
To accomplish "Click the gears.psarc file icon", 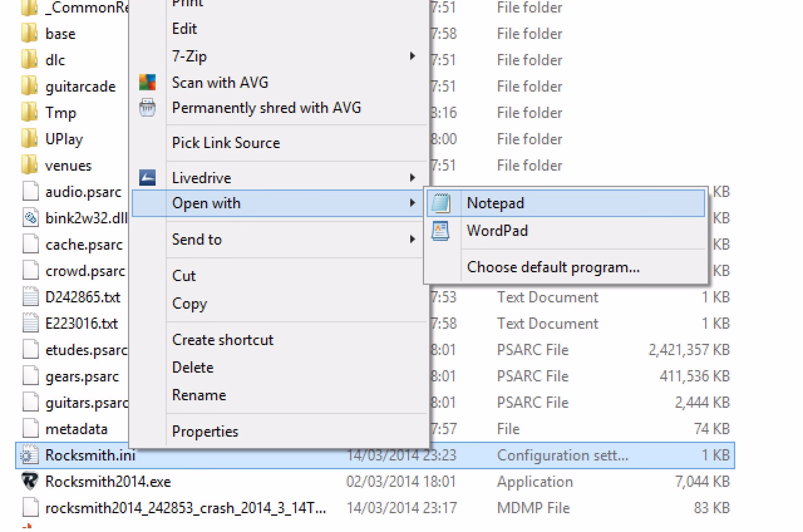I will click(30, 376).
